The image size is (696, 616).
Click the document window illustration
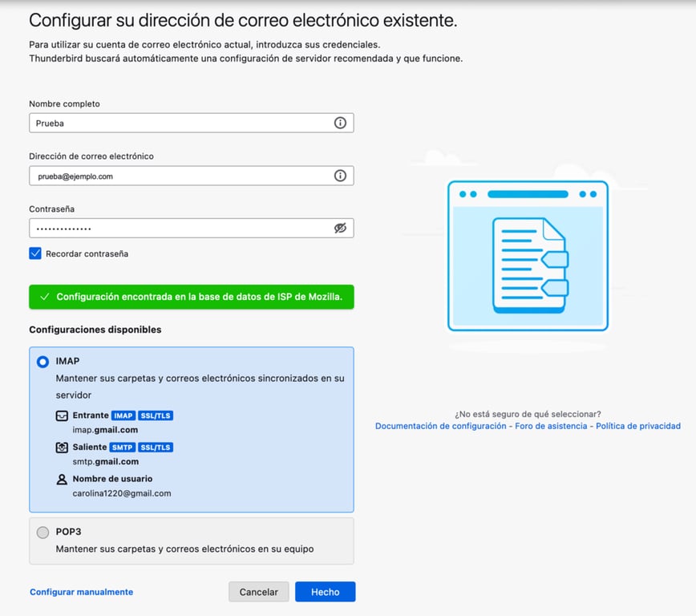(x=528, y=256)
